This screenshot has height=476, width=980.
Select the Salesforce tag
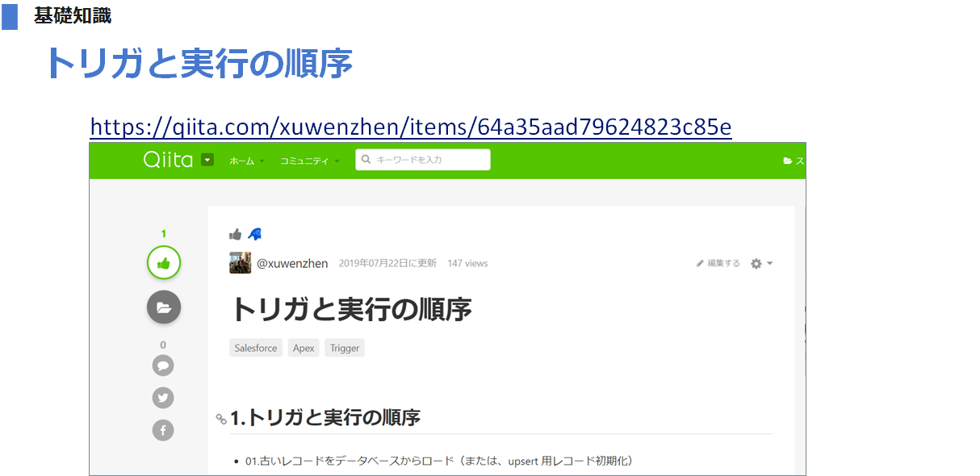click(x=256, y=348)
